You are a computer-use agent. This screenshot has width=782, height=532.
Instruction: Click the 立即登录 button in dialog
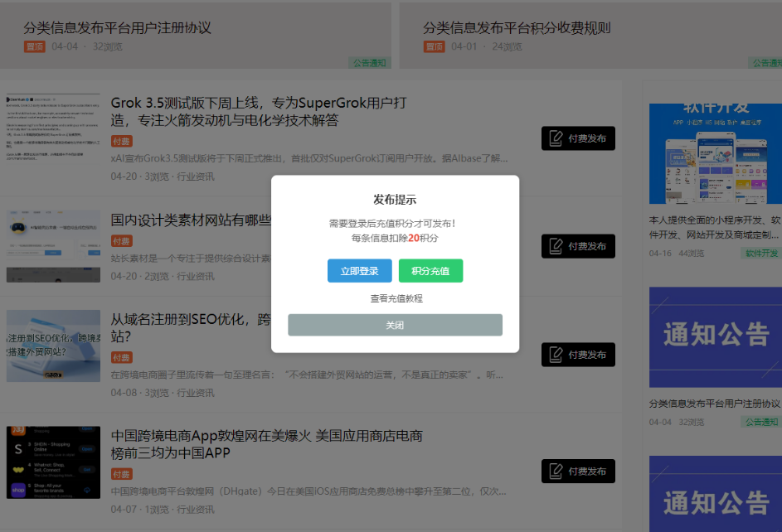click(360, 270)
